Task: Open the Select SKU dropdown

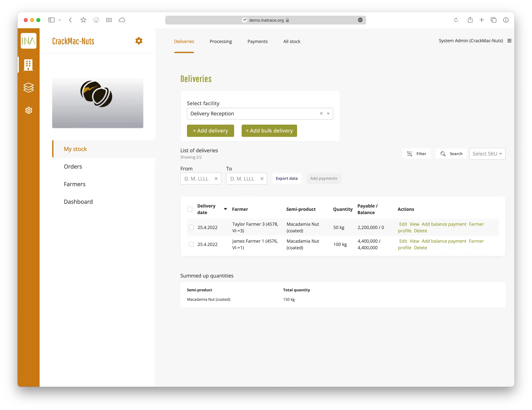Action: [487, 154]
